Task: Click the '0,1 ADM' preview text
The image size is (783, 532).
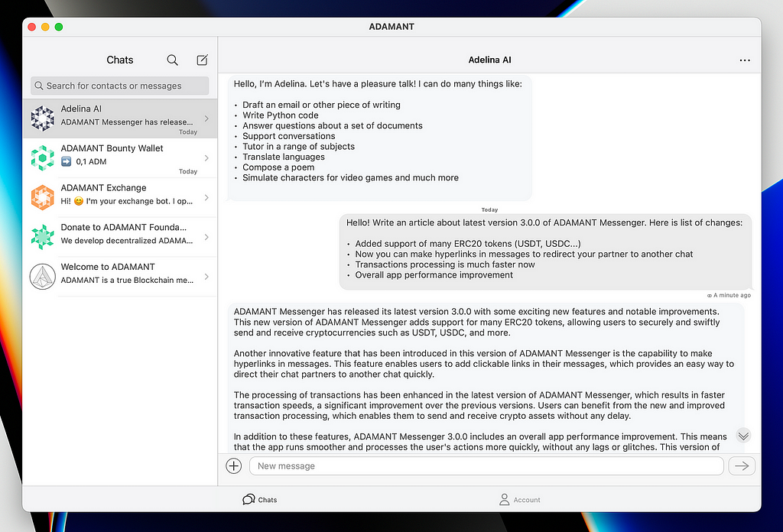Action: coord(91,162)
